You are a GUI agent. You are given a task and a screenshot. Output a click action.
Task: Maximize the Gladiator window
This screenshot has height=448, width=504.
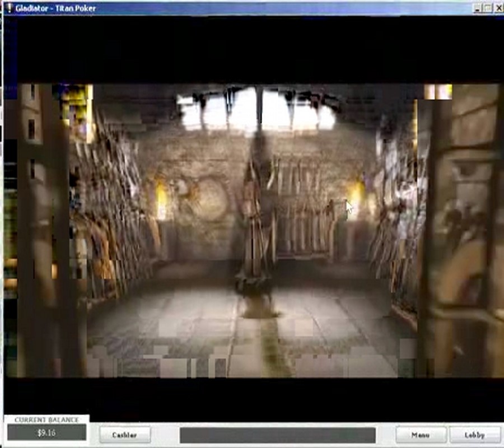(487, 8)
